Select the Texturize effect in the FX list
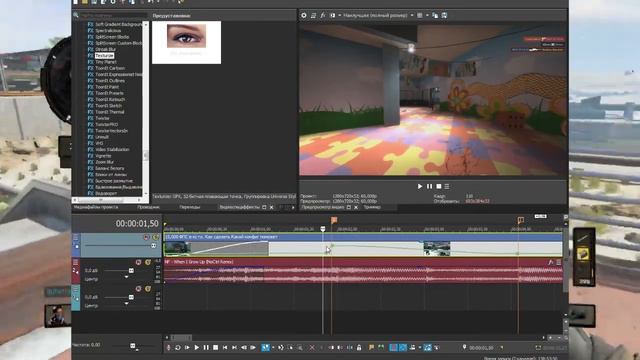This screenshot has height=360, width=640. pyautogui.click(x=104, y=56)
